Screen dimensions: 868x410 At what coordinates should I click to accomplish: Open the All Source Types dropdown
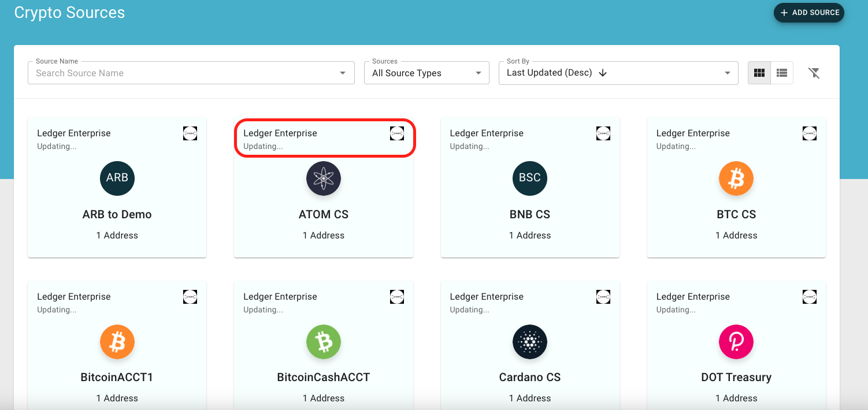(x=426, y=73)
